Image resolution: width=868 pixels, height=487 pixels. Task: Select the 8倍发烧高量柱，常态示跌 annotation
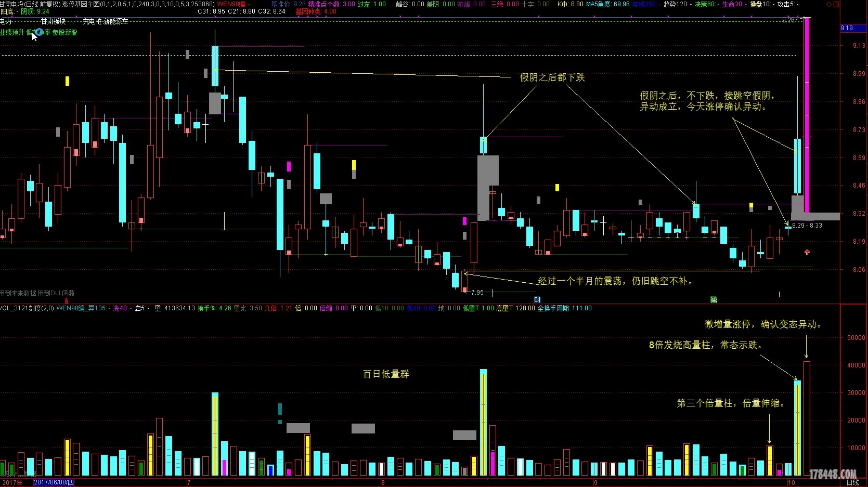coord(706,345)
